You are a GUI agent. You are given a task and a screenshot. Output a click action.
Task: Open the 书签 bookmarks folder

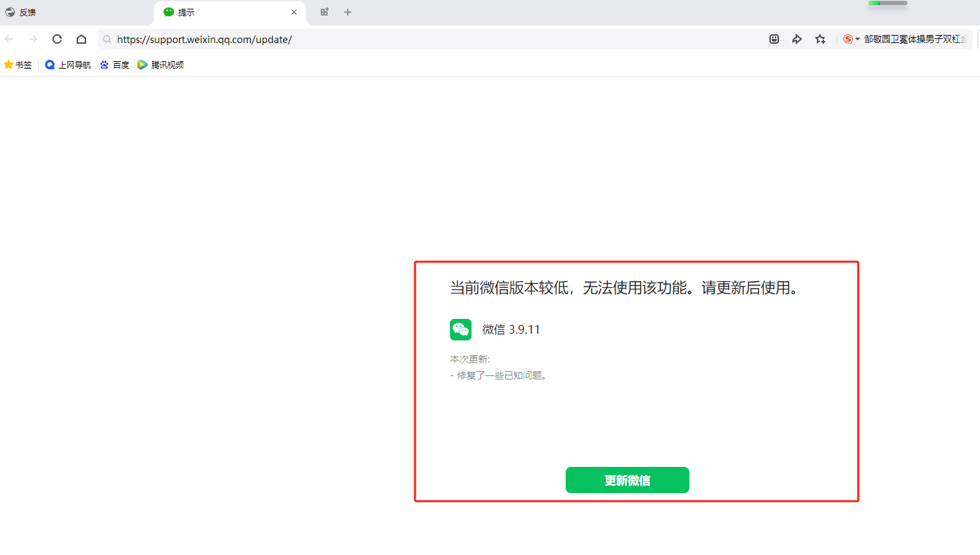click(x=18, y=65)
